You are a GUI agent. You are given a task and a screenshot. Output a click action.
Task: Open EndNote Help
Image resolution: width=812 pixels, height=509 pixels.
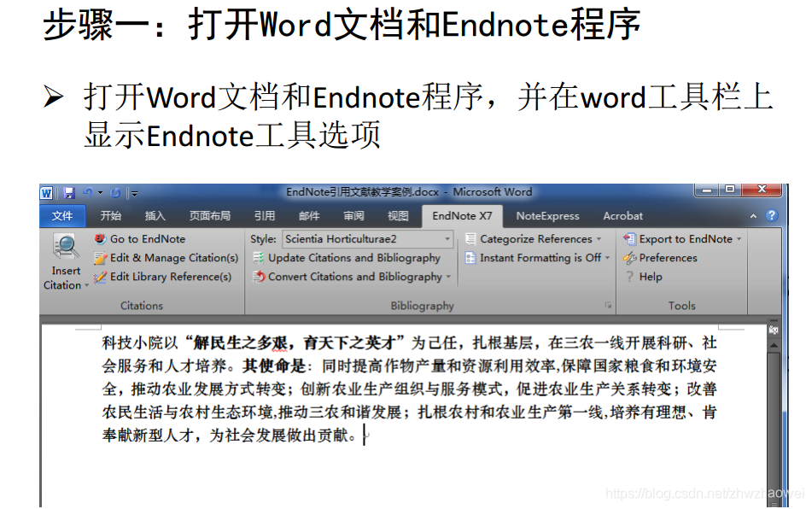(x=651, y=277)
